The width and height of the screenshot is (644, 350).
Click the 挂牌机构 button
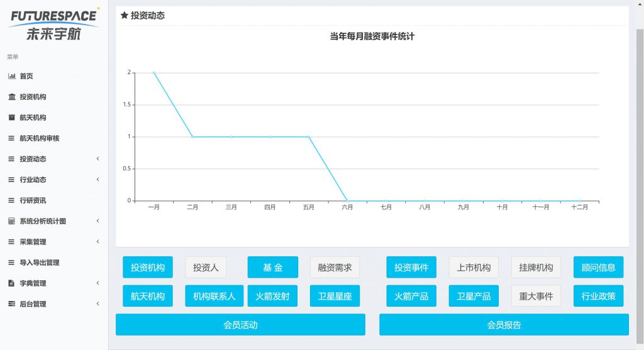(x=536, y=268)
